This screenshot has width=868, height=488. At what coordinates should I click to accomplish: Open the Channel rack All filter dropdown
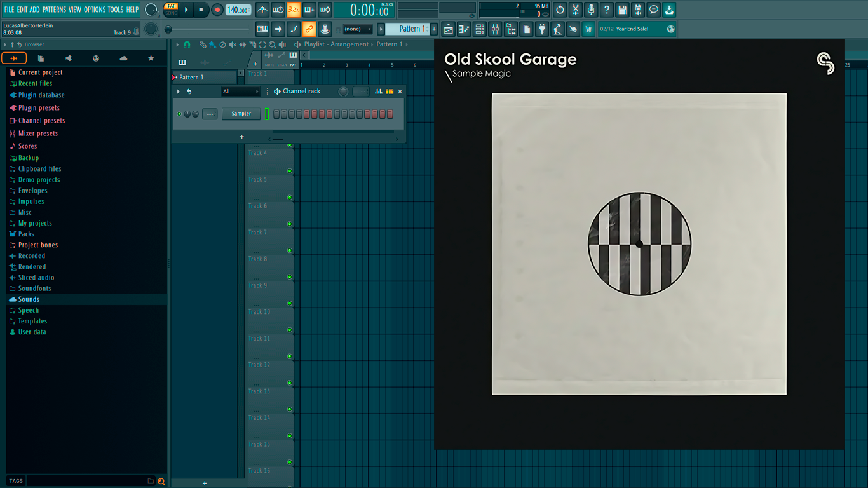coord(241,91)
